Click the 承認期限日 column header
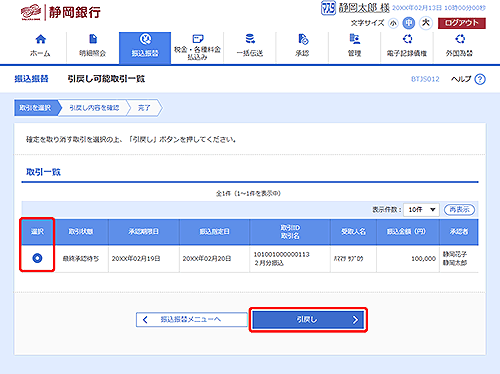 pyautogui.click(x=144, y=232)
